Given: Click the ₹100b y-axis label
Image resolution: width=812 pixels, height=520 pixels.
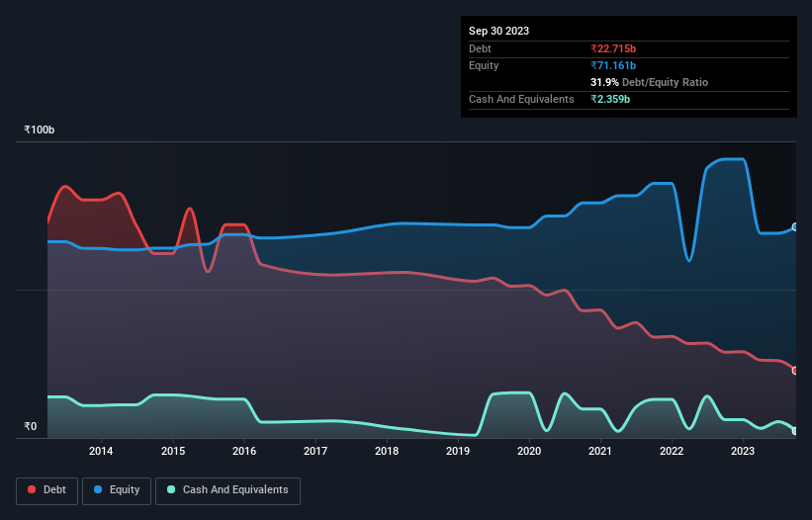Looking at the screenshot, I should point(39,130).
